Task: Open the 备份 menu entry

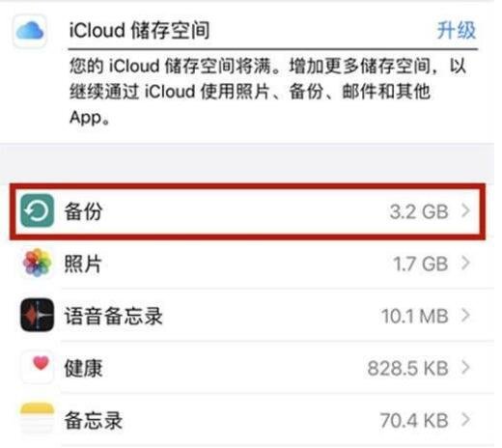Action: tap(247, 211)
